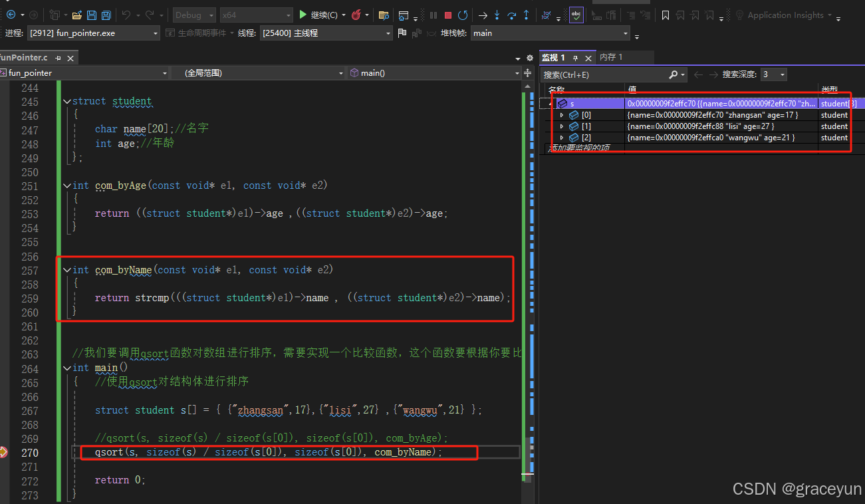Redo the last undone edit
Screen dimensions: 865x504
[x=150, y=15]
